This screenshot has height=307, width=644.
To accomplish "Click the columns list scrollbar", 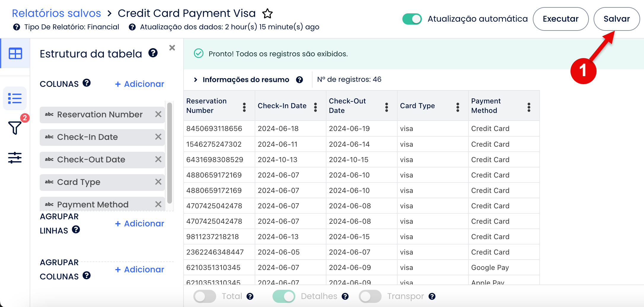I will [170, 153].
